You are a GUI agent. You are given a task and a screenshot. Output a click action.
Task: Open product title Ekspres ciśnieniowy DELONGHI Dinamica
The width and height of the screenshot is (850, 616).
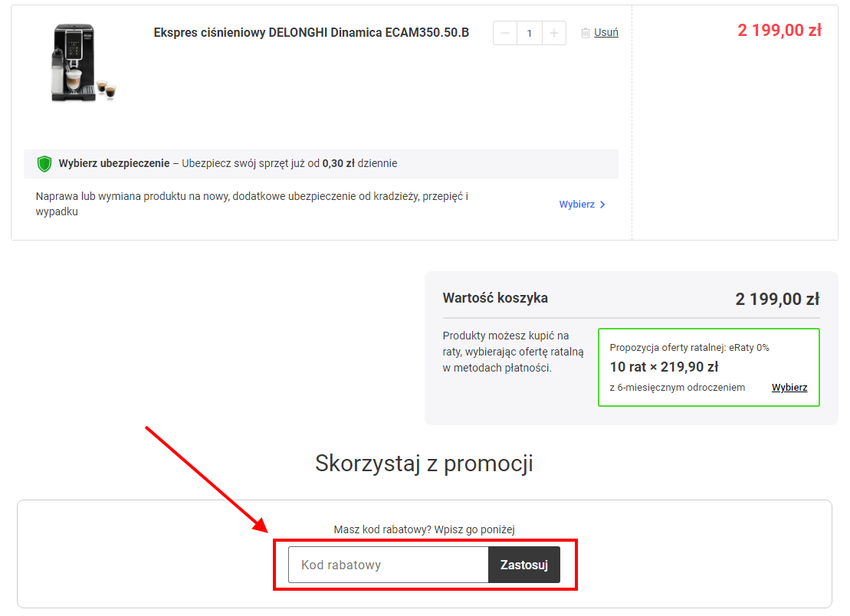click(x=311, y=32)
